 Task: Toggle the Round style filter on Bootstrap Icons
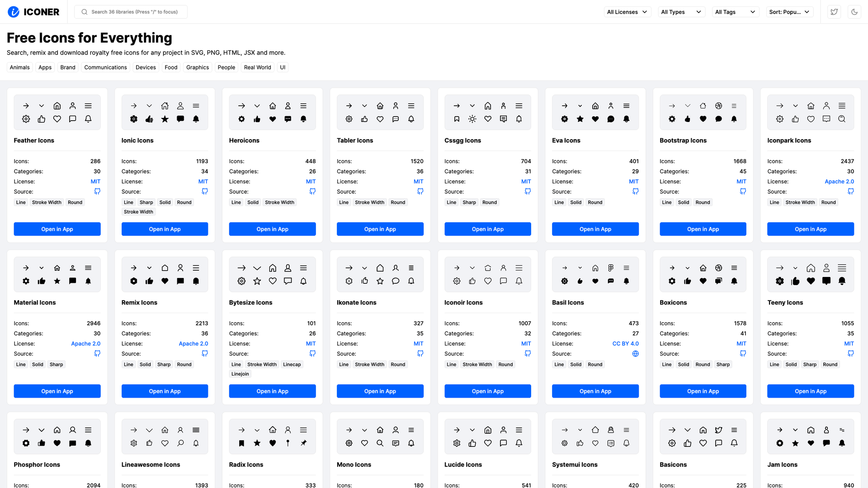coord(703,202)
